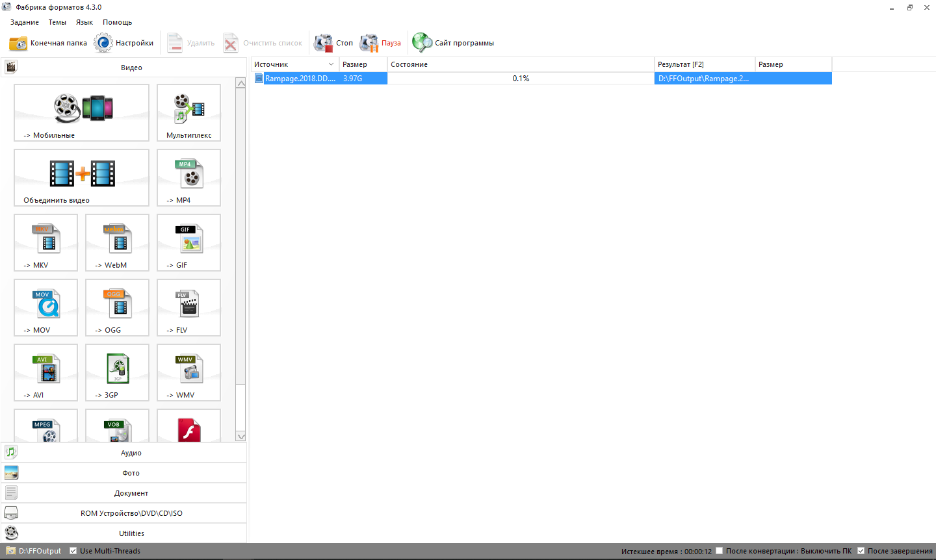Open the Источник column dropdown arrow

point(331,64)
